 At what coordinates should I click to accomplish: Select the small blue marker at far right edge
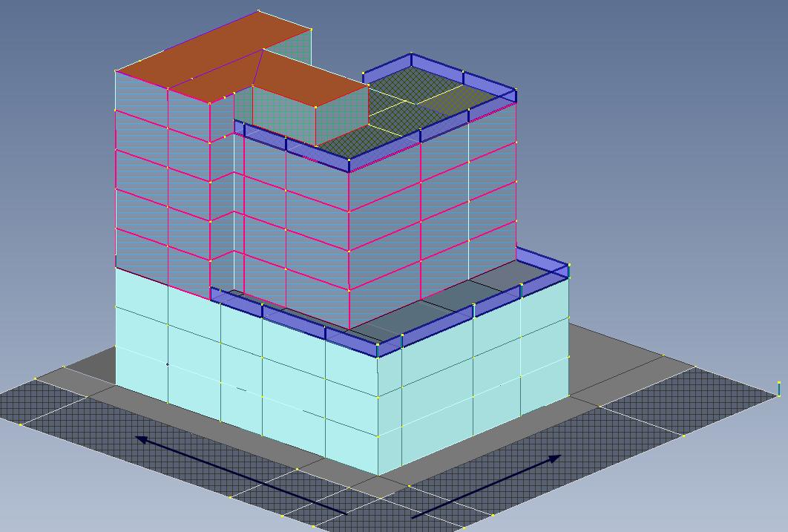(x=779, y=388)
